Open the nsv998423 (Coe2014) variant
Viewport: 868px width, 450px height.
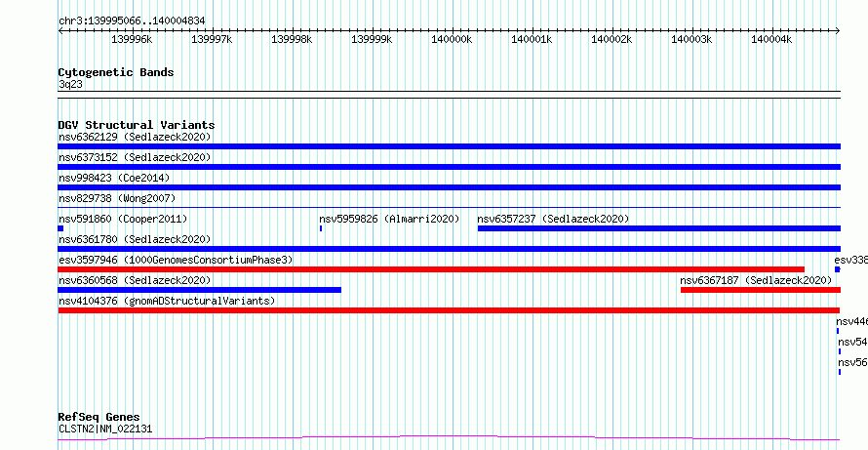tap(114, 178)
